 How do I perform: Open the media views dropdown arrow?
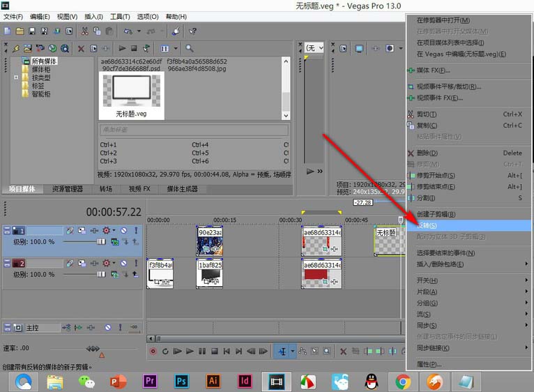(176, 48)
